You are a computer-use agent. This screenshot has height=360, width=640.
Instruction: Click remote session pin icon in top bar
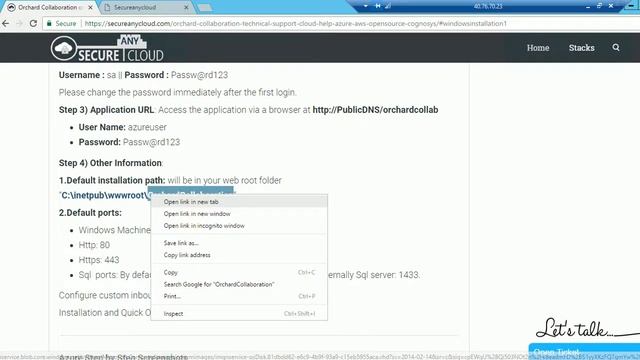(x=378, y=6)
